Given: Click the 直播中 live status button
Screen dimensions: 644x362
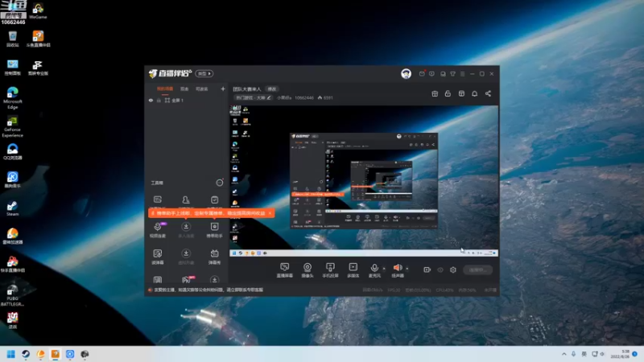Looking at the screenshot, I should [477, 269].
